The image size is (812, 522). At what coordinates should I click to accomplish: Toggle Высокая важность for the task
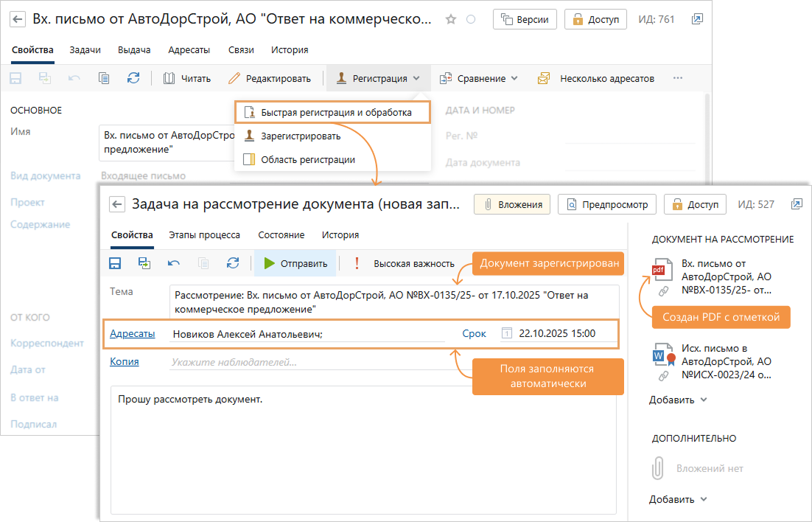tap(402, 263)
